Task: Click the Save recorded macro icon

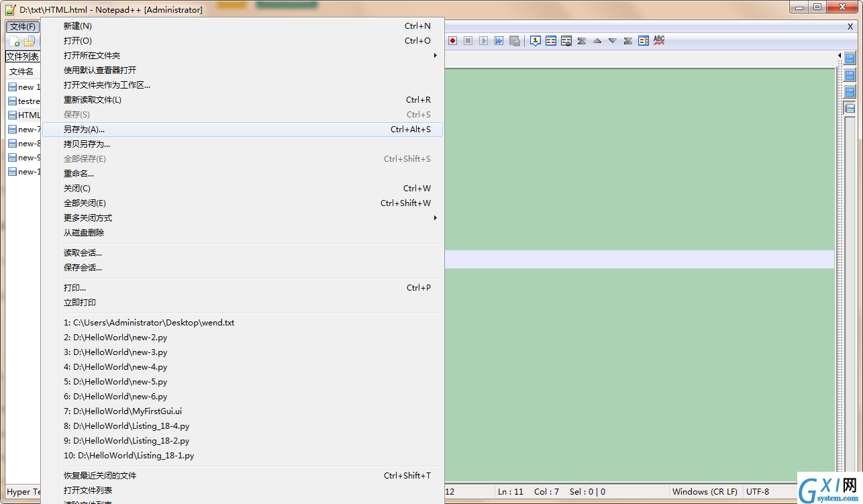Action: 515,41
